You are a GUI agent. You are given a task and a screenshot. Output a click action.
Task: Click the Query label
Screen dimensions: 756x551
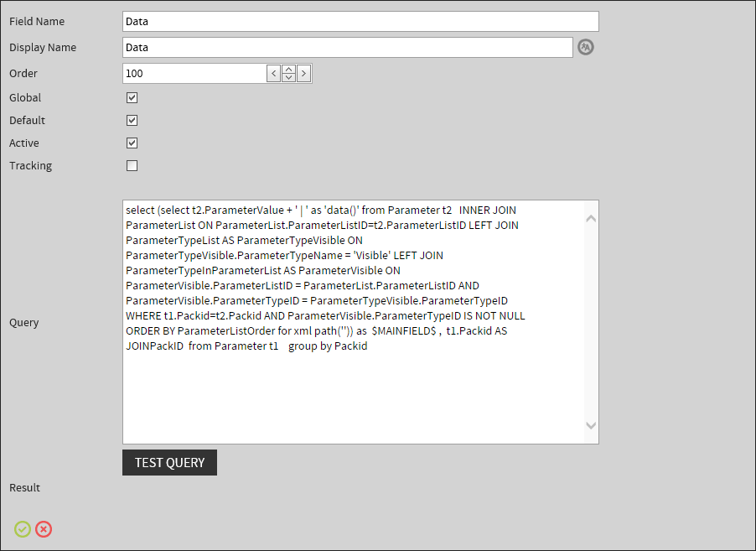click(23, 322)
